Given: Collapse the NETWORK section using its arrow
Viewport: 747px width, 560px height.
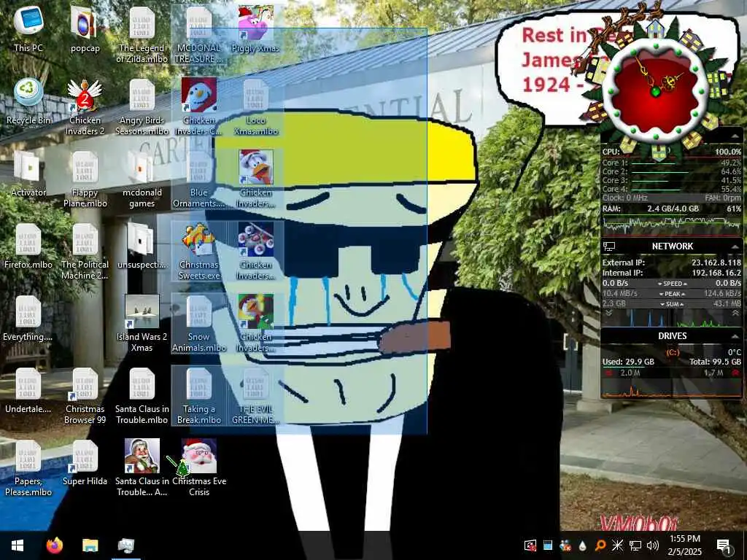Looking at the screenshot, I should coord(735,246).
